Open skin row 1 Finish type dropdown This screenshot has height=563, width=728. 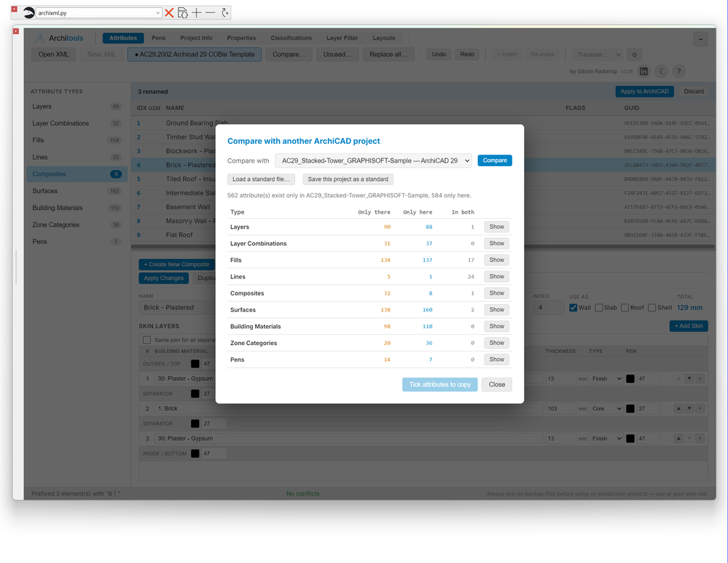tap(606, 378)
